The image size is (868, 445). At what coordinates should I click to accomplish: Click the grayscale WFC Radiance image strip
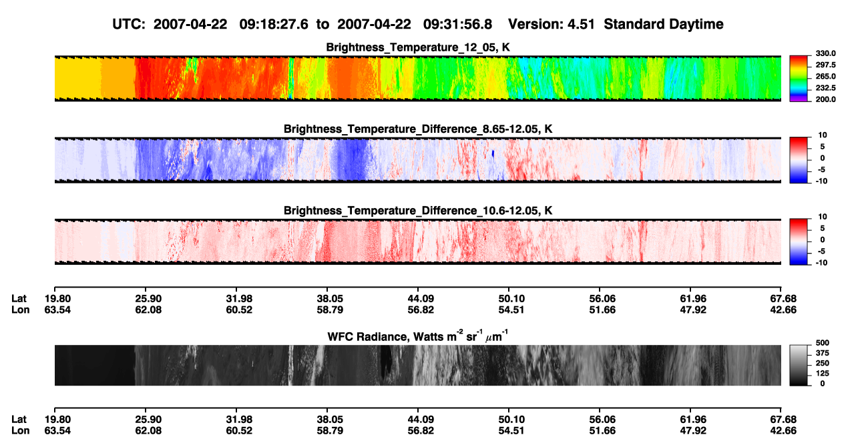coord(418,366)
